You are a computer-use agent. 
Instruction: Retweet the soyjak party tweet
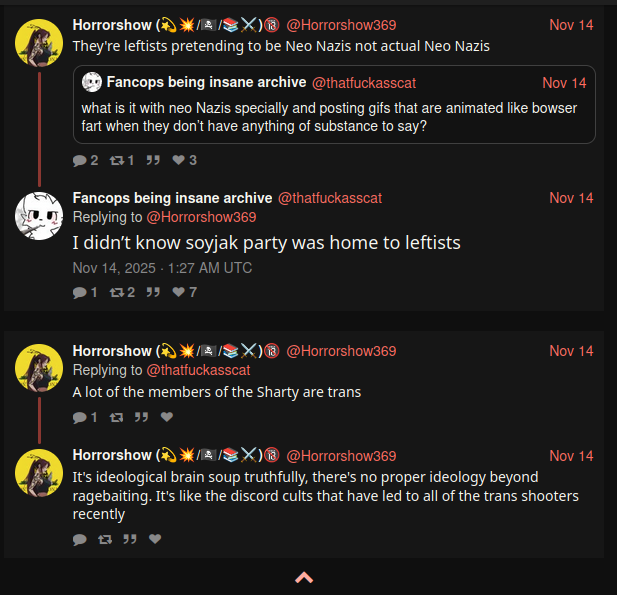pos(116,292)
